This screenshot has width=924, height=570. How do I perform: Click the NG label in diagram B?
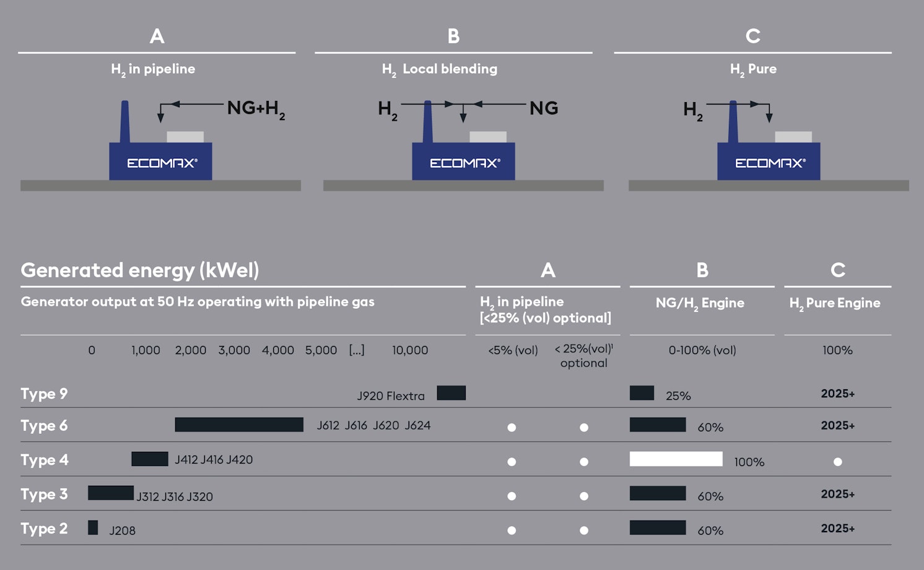pos(544,108)
